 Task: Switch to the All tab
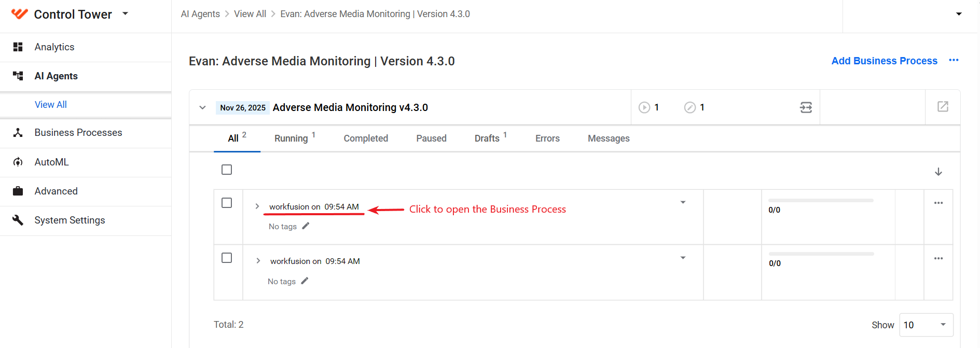(237, 138)
